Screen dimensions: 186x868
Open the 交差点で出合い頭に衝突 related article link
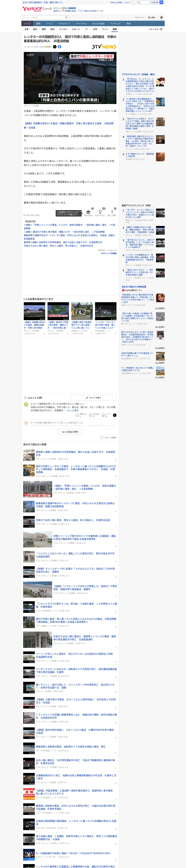coord(58,246)
